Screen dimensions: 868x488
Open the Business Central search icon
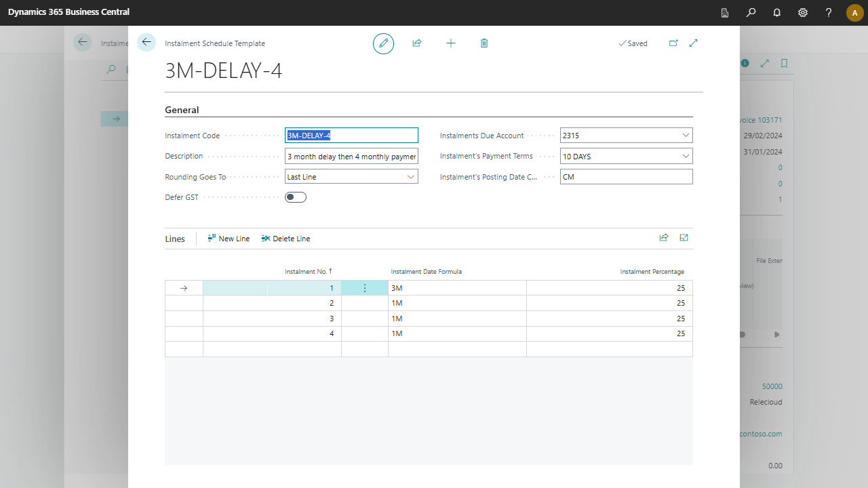[x=750, y=12]
